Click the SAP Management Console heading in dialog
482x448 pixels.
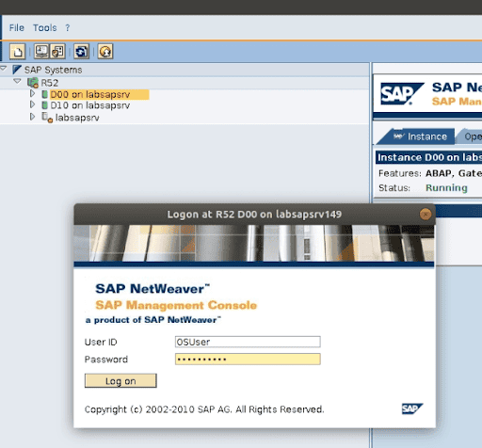point(176,305)
